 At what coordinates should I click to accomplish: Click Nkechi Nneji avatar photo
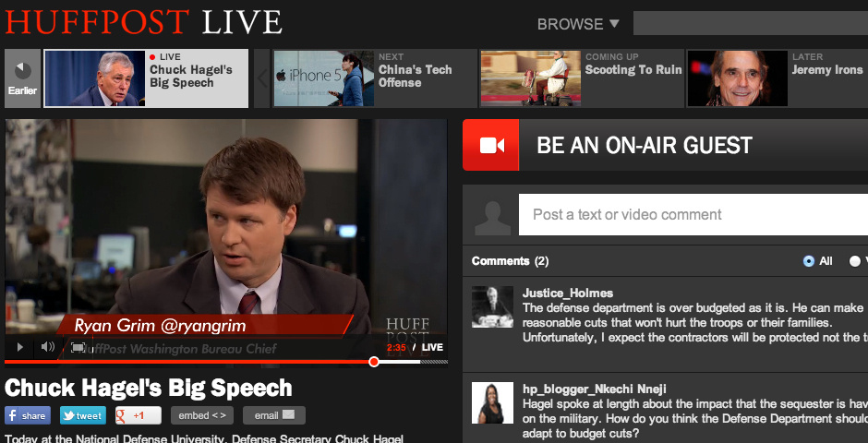pyautogui.click(x=492, y=403)
